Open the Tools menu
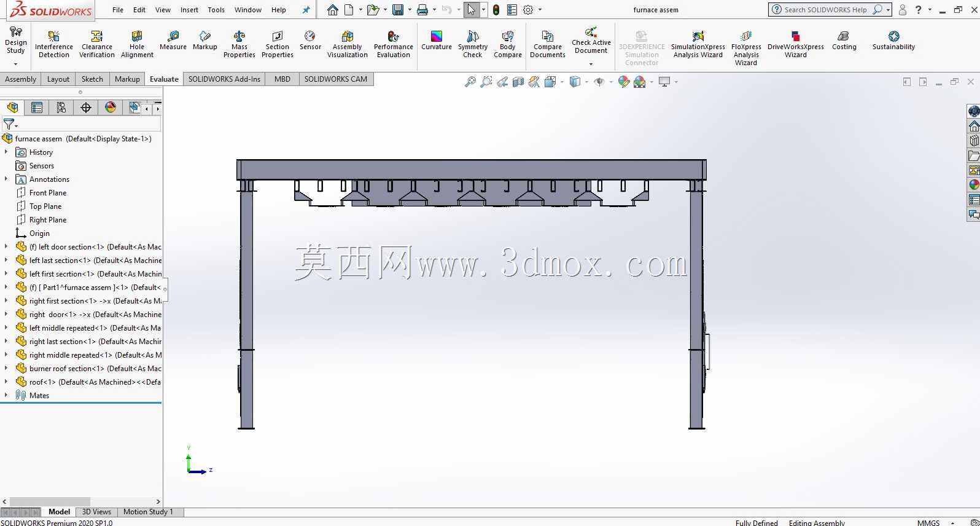 216,10
